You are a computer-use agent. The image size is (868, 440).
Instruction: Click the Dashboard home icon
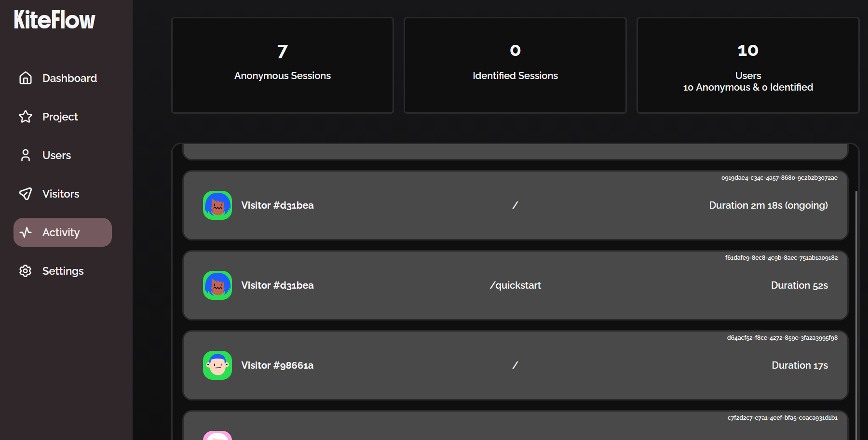pyautogui.click(x=26, y=78)
